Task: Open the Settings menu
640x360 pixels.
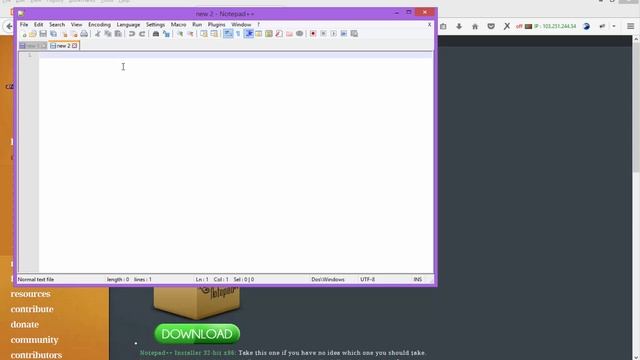Action: tap(156, 24)
